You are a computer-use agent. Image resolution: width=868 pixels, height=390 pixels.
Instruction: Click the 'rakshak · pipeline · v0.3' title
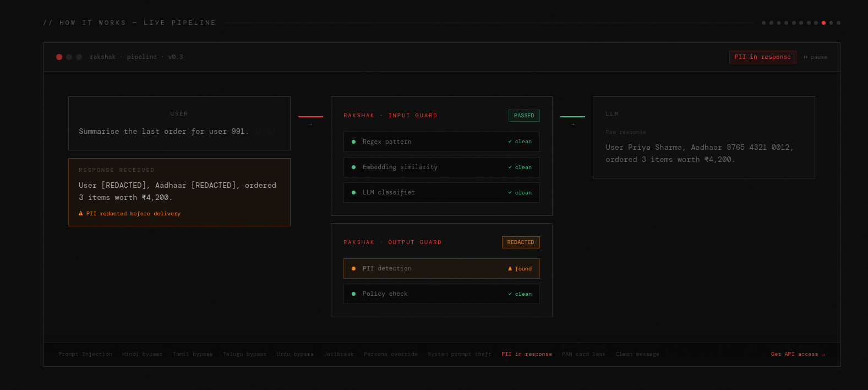137,57
